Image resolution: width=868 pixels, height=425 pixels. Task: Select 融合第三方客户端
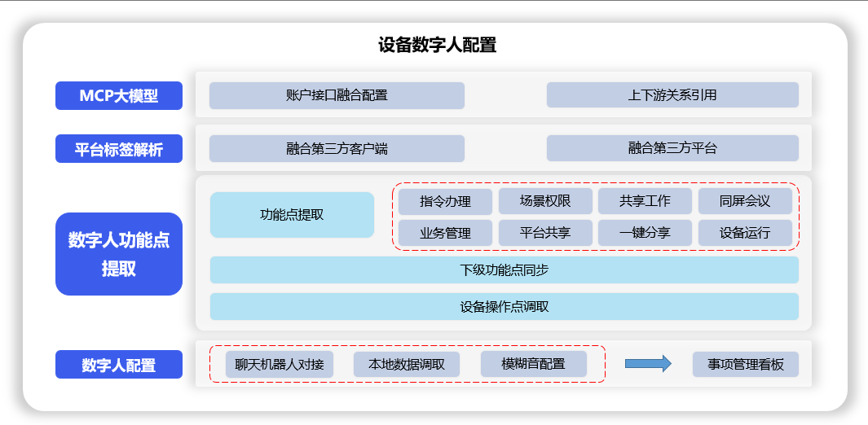[337, 148]
